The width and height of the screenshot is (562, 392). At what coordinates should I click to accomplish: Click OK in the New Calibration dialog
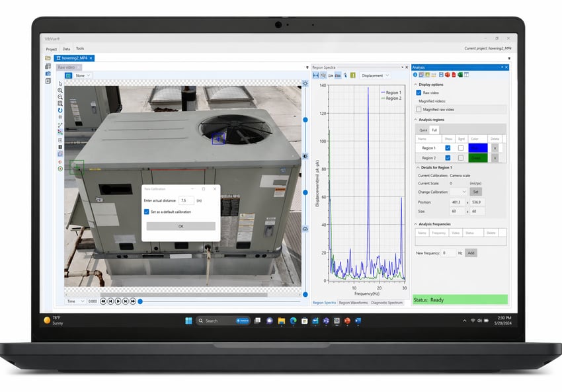(181, 226)
